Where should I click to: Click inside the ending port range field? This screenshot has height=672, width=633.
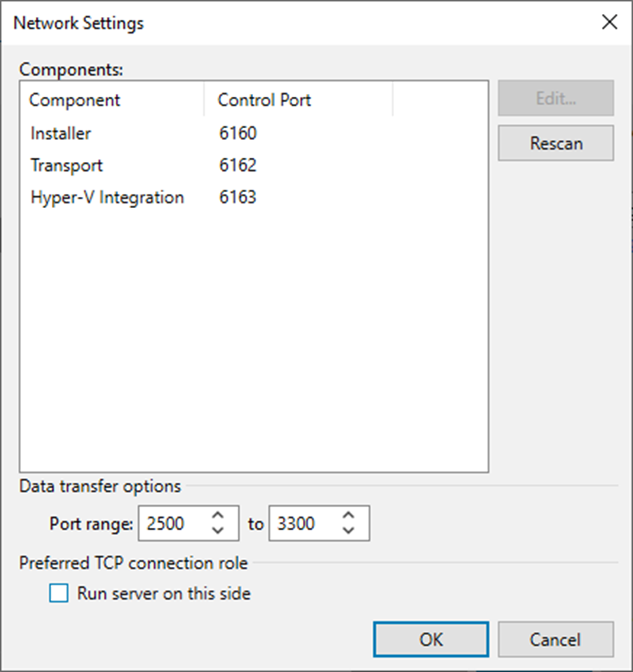tap(308, 523)
